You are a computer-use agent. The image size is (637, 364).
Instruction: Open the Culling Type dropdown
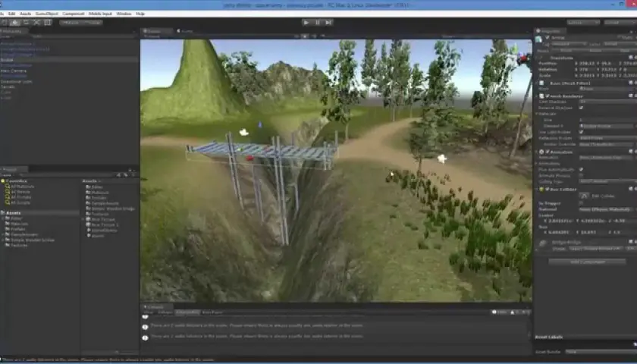(607, 181)
